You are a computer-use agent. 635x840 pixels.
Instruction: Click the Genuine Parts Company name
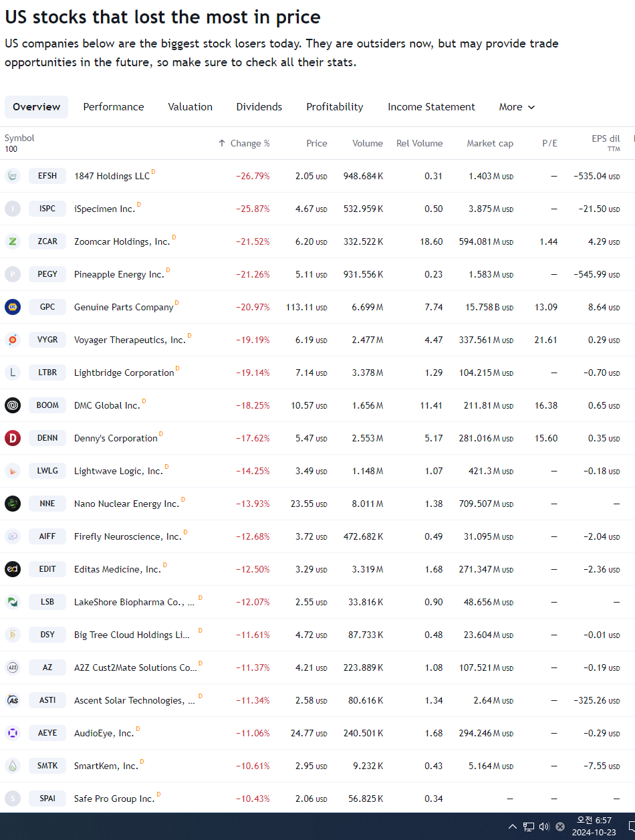[x=124, y=307]
